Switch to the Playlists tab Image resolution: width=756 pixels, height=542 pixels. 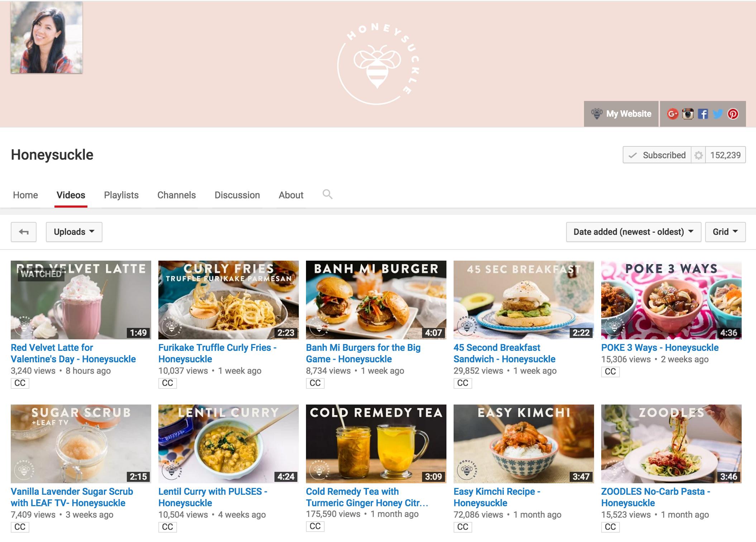pos(121,195)
